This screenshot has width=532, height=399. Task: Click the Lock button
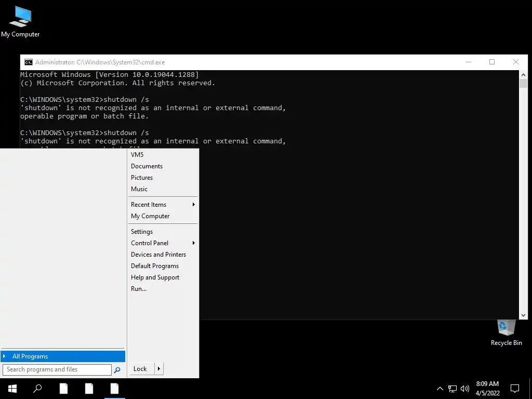point(142,369)
